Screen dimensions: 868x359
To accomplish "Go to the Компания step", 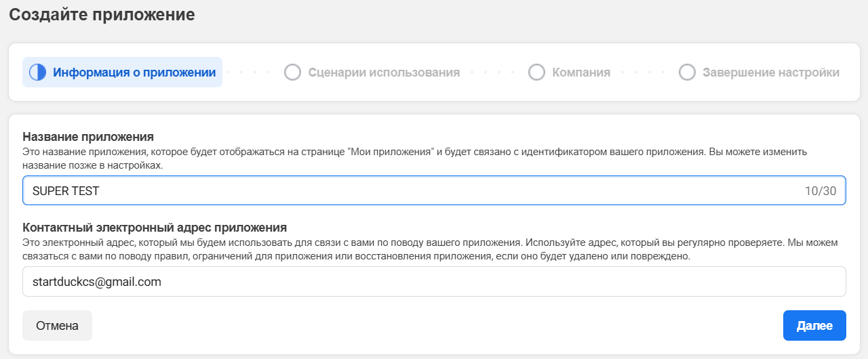I will point(570,72).
